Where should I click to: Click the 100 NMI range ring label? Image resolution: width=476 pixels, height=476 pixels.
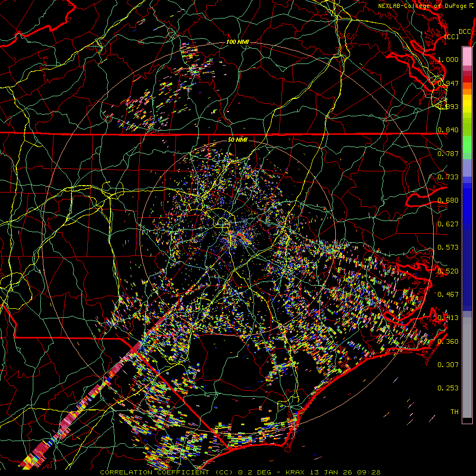click(237, 42)
